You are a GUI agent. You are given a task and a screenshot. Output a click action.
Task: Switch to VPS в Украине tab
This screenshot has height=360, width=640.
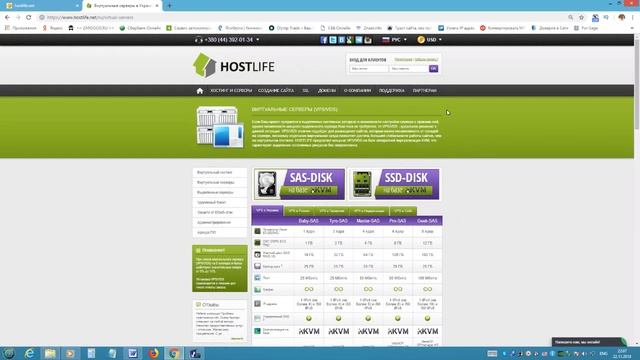click(267, 211)
